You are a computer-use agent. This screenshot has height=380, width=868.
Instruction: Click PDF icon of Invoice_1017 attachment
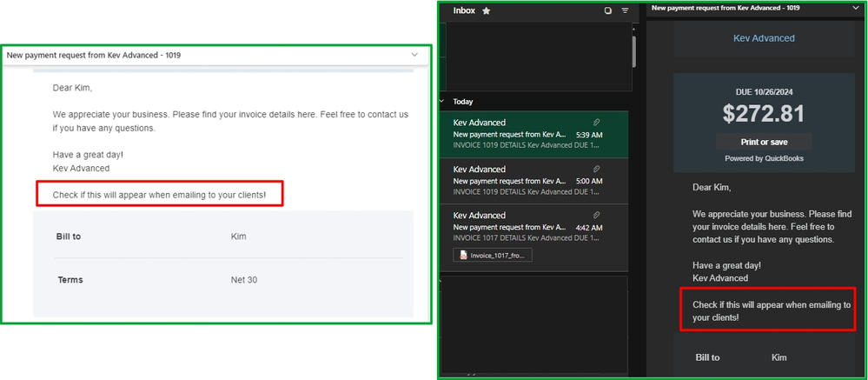[463, 256]
